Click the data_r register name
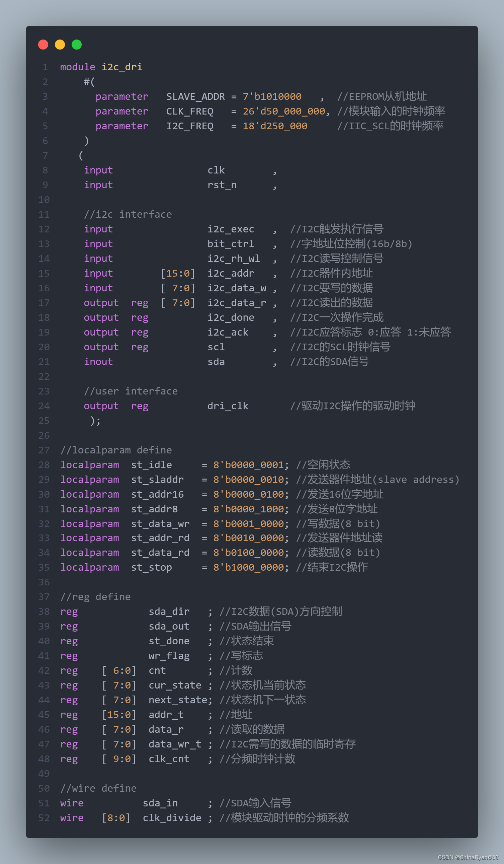Screen dimensions: 504x864 click(166, 730)
